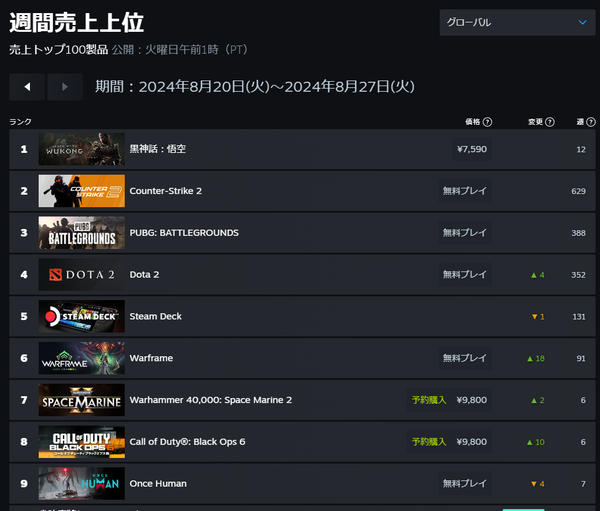This screenshot has width=600, height=511.
Task: Click the 売上トップ100製品 subtitle
Action: pos(59,50)
